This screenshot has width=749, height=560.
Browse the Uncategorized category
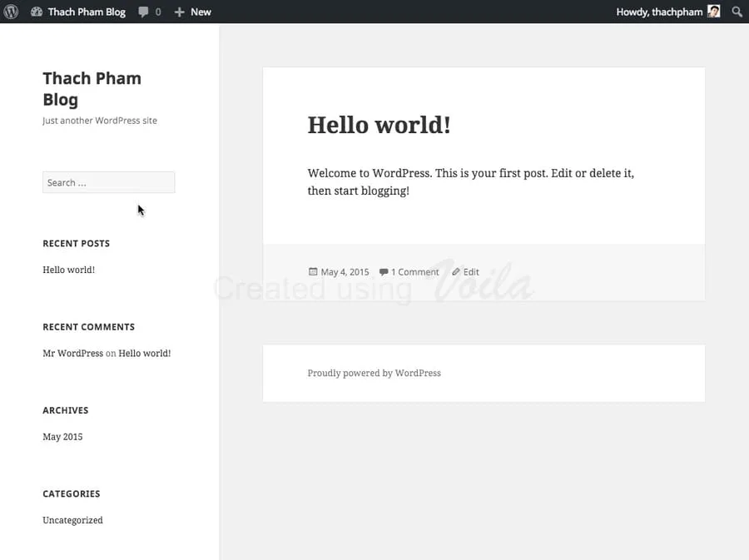(72, 519)
